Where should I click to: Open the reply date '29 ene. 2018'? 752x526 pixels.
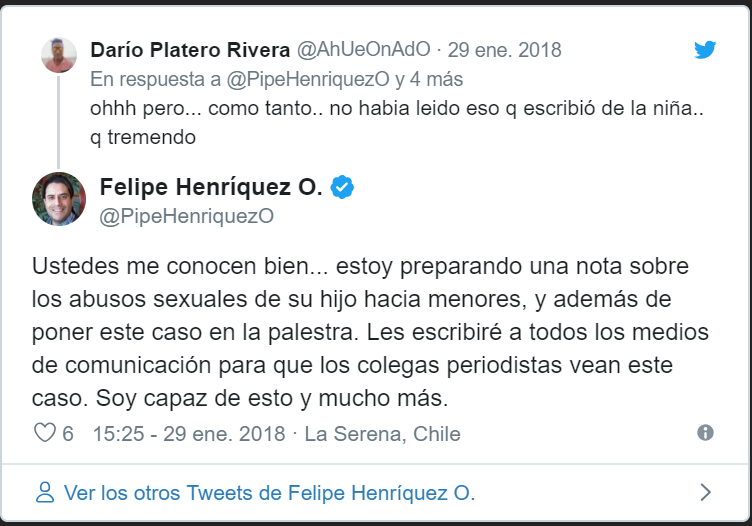(504, 50)
